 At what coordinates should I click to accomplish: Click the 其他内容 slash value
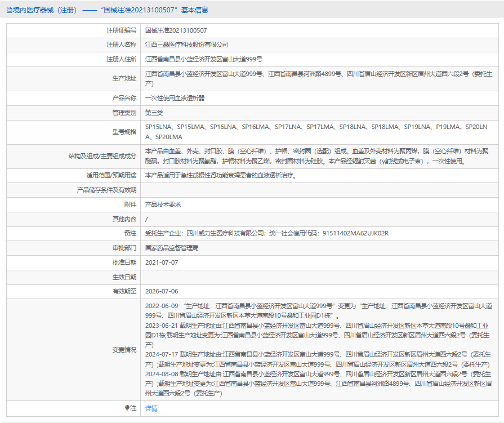pyautogui.click(x=146, y=219)
